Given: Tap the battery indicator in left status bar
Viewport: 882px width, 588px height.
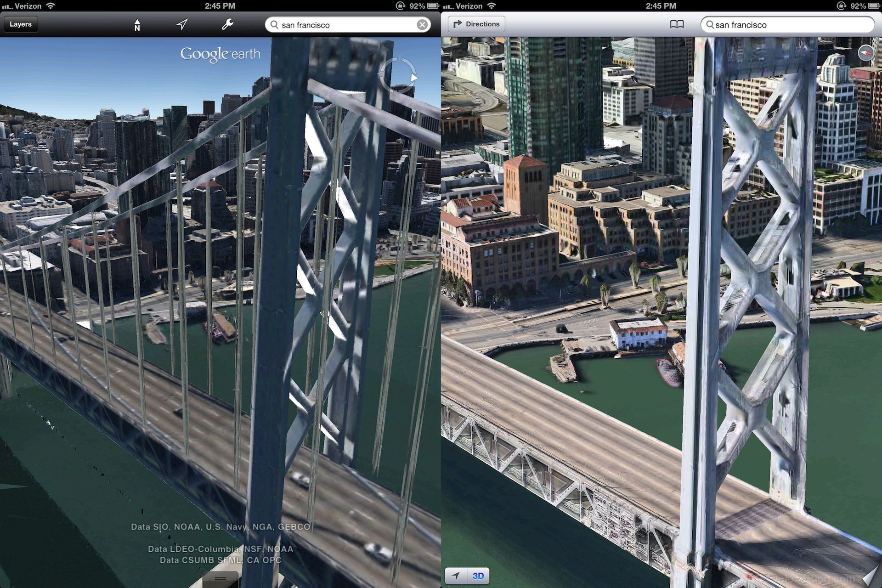Looking at the screenshot, I should coord(433,6).
